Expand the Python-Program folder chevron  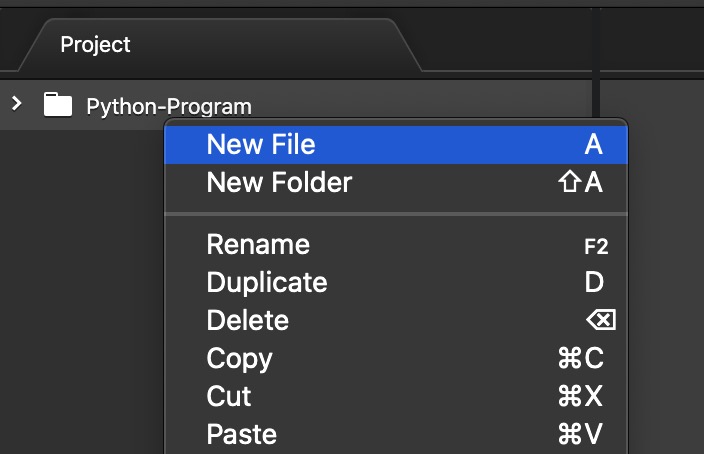click(x=16, y=103)
